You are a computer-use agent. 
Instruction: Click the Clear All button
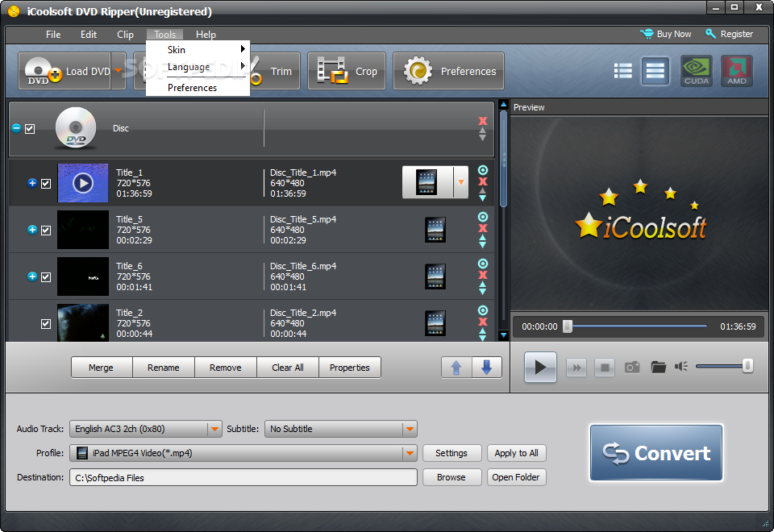click(x=288, y=368)
